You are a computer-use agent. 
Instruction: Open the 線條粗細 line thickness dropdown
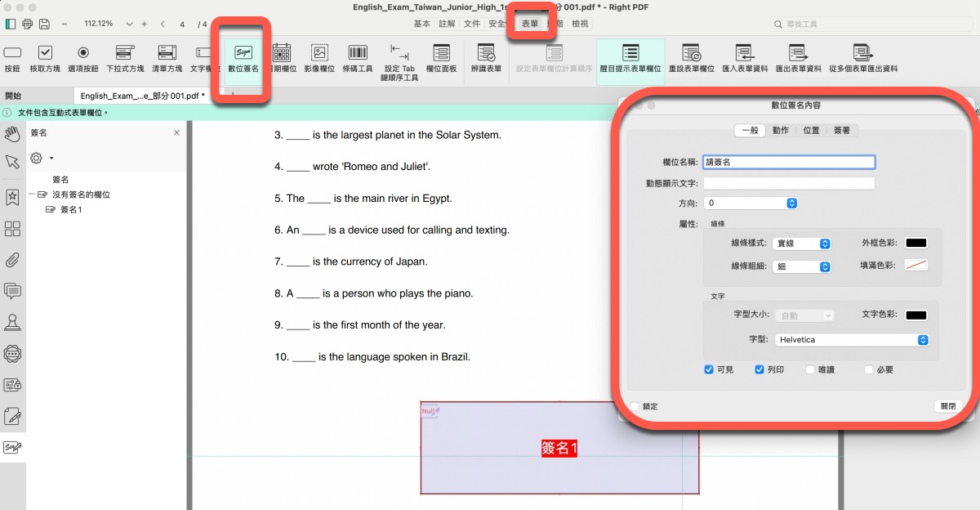click(802, 266)
